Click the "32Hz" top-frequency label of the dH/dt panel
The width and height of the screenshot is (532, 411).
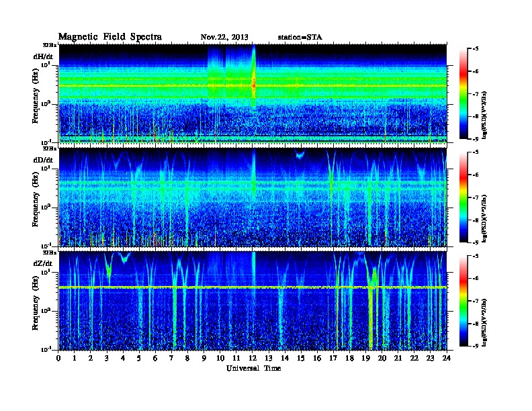point(50,45)
